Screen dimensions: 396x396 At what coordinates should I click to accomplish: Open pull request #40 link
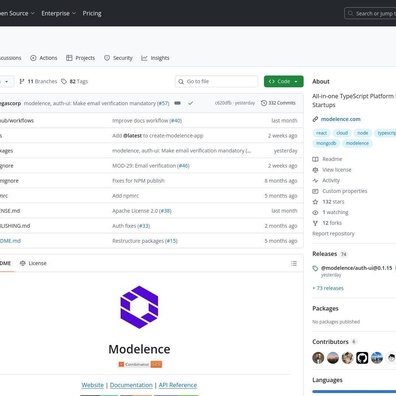pyautogui.click(x=175, y=121)
